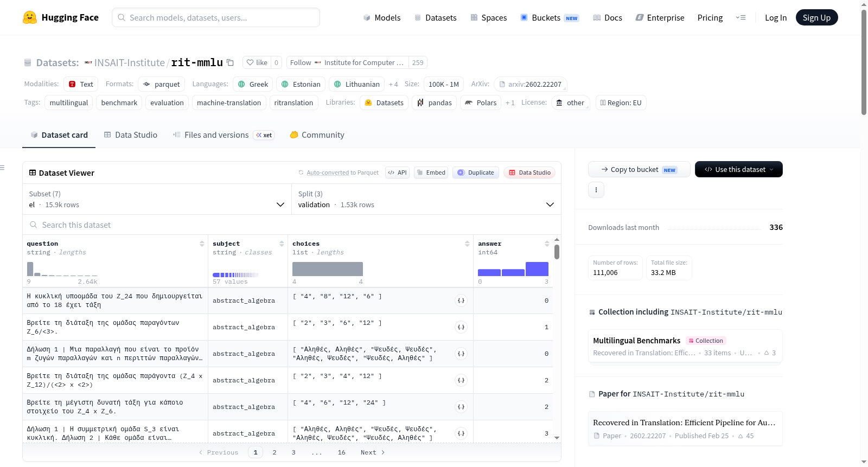Image resolution: width=868 pixels, height=467 pixels.
Task: Show 4 more languages
Action: [393, 84]
